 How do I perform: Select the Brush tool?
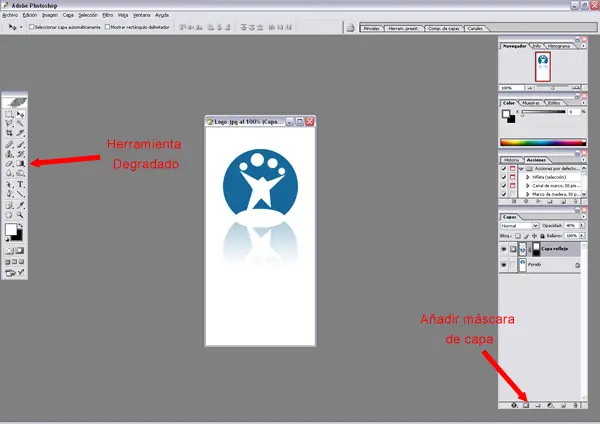click(x=20, y=145)
